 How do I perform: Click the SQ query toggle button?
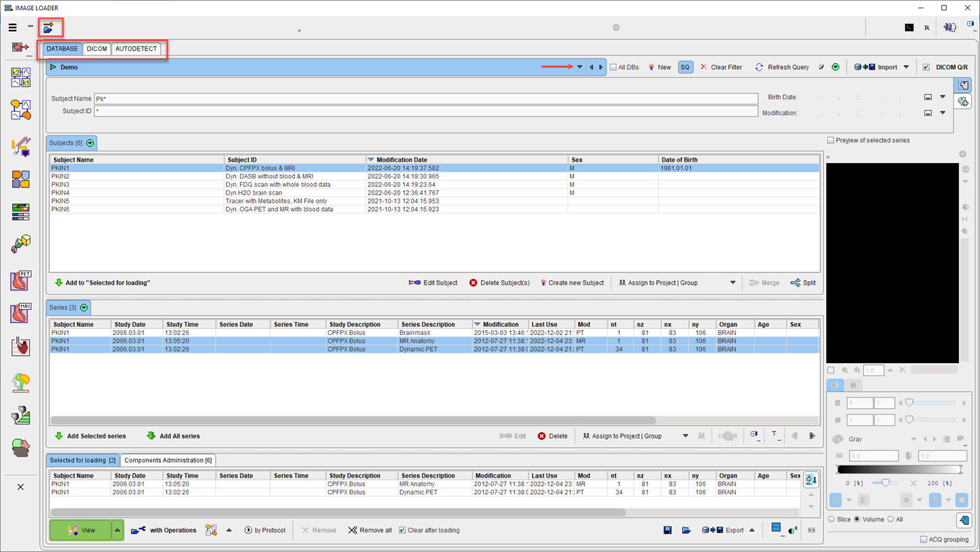685,67
